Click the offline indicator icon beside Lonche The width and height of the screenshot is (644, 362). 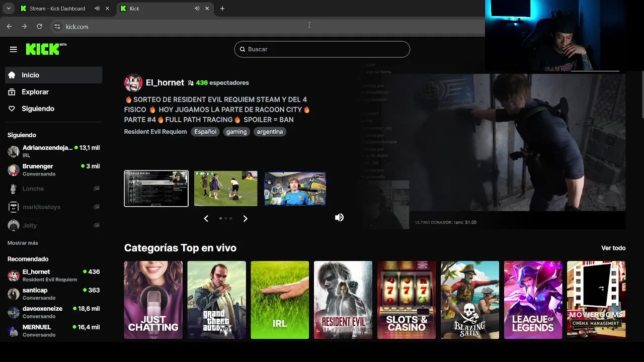point(97,188)
